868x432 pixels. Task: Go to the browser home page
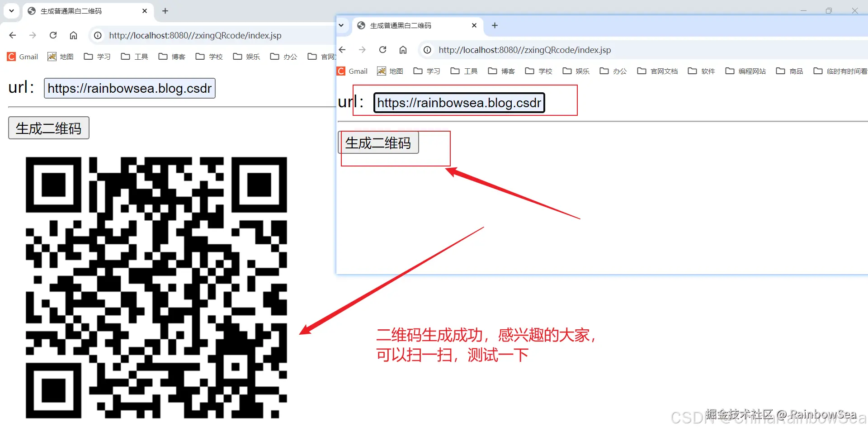403,50
